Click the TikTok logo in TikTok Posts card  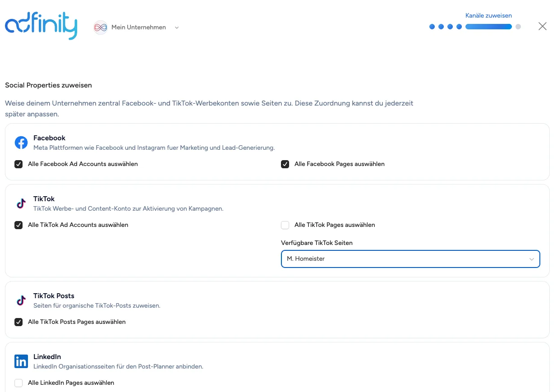21,300
